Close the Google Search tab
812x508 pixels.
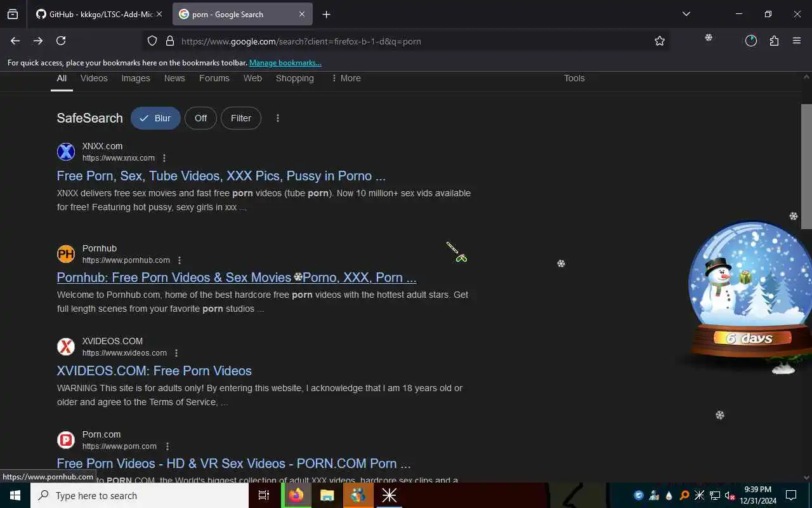[x=302, y=14]
